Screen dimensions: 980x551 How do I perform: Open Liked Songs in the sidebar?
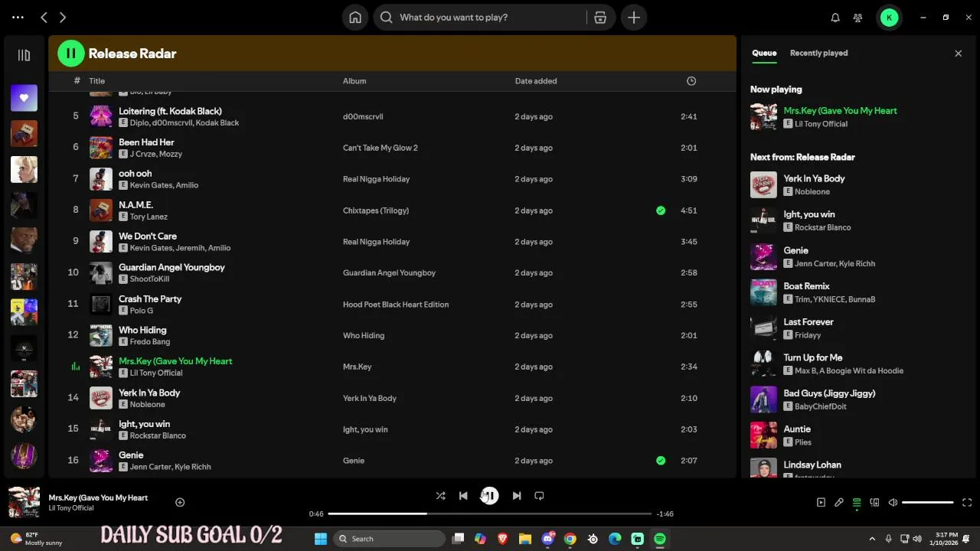coord(24,98)
